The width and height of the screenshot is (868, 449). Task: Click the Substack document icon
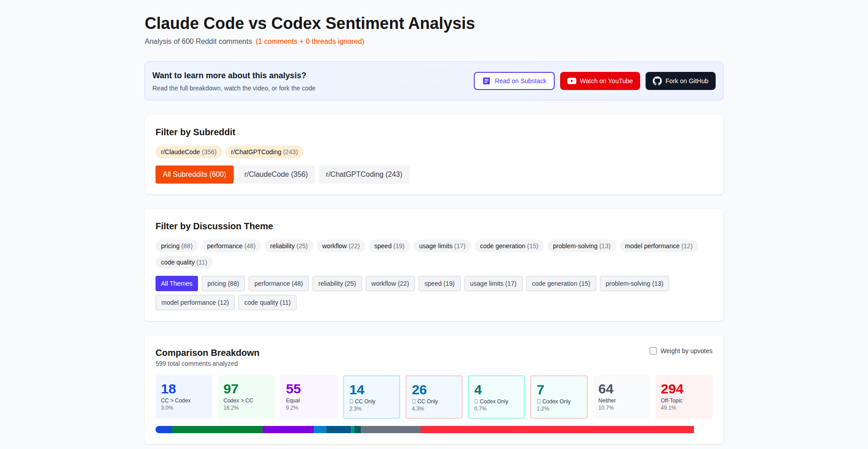486,81
